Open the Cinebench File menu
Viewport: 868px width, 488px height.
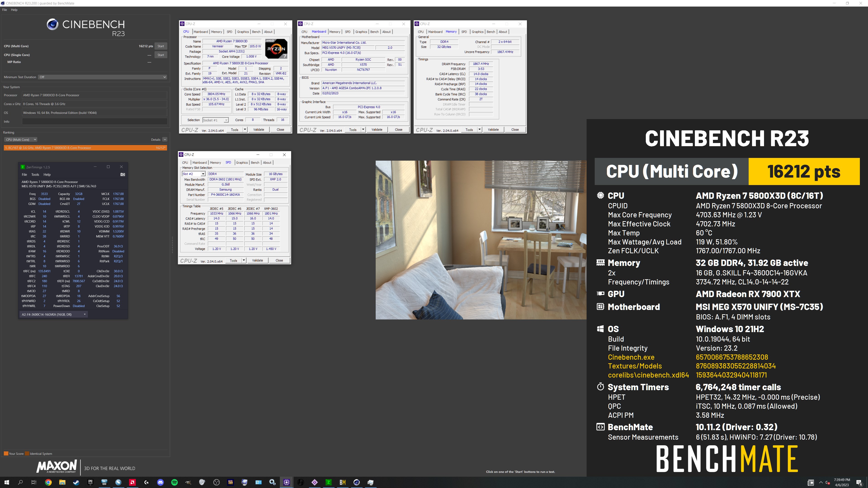(x=4, y=10)
